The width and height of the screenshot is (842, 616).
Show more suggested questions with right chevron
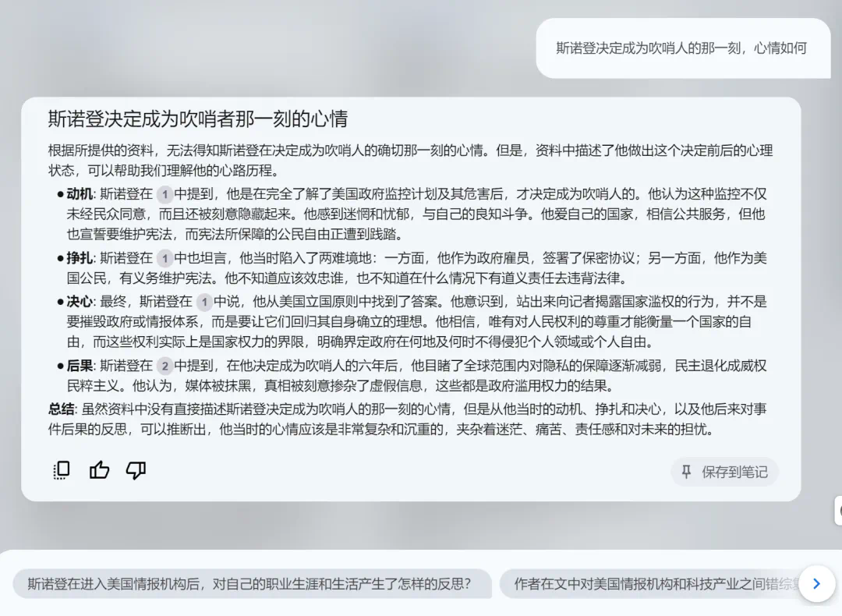817,584
